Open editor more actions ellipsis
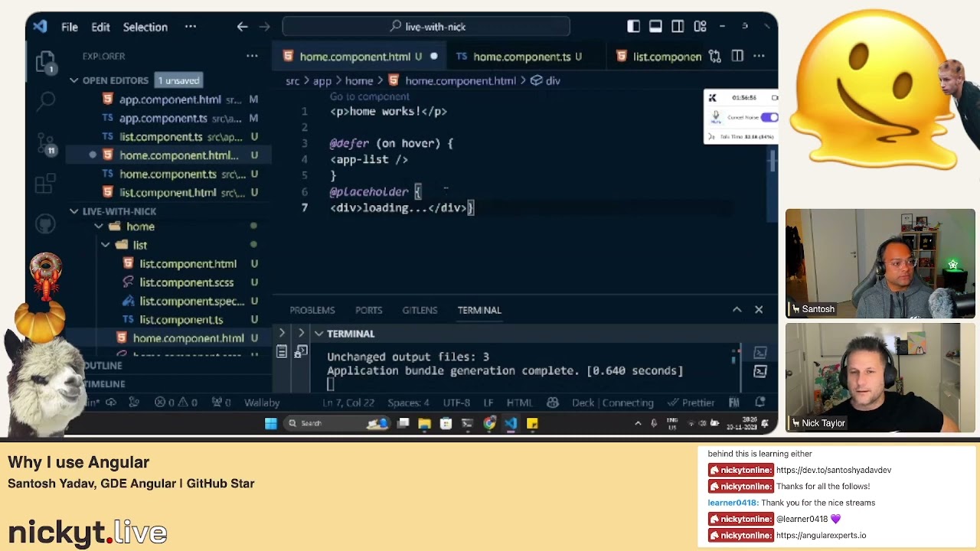The height and width of the screenshot is (551, 980). pos(759,56)
